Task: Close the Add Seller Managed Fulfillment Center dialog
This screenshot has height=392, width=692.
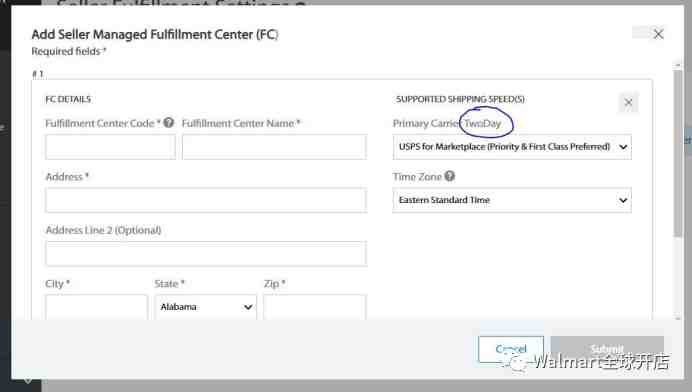Action: [x=658, y=34]
